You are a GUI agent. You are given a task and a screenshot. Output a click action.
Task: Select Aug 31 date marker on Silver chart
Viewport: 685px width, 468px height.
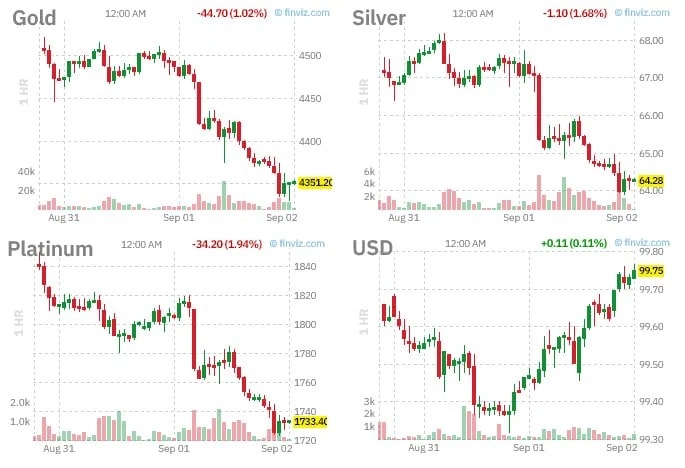pos(404,217)
